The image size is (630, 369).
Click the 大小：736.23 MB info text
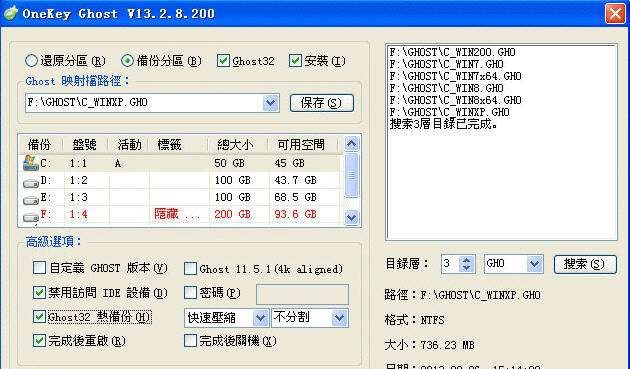429,345
